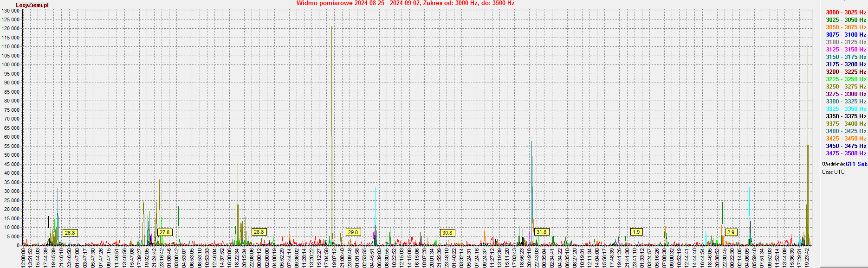The image size is (868, 268).
Task: Click the 28.8 yellow date marker
Action: tap(259, 232)
